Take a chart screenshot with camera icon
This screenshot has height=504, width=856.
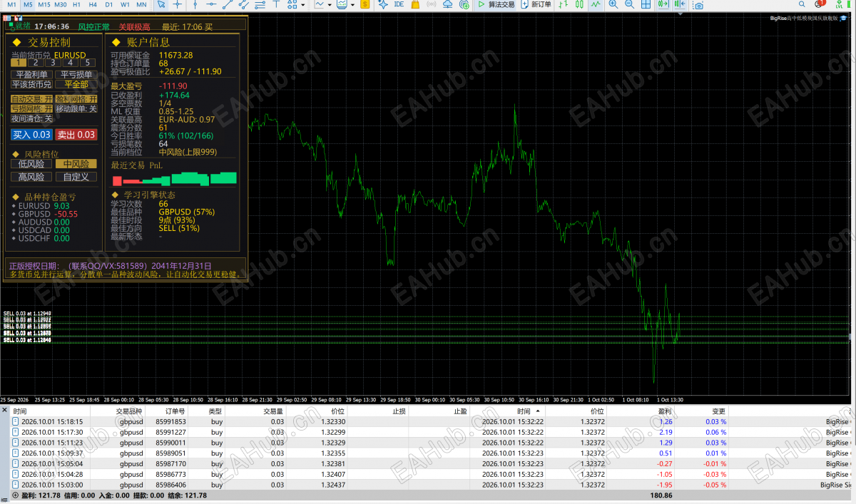(x=698, y=5)
